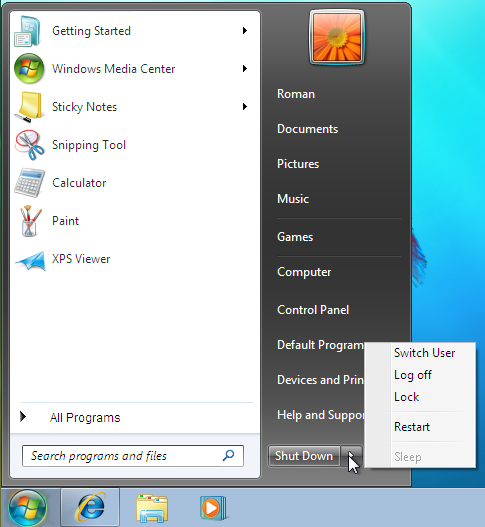Open the Music library link
This screenshot has width=485, height=527.
point(293,199)
